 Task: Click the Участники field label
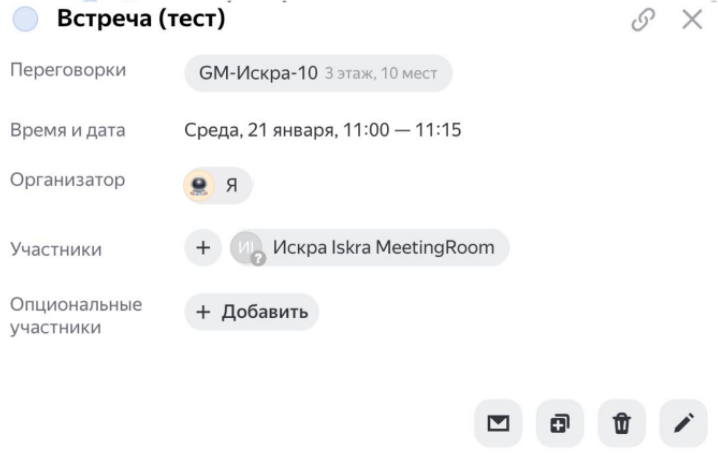pos(55,249)
